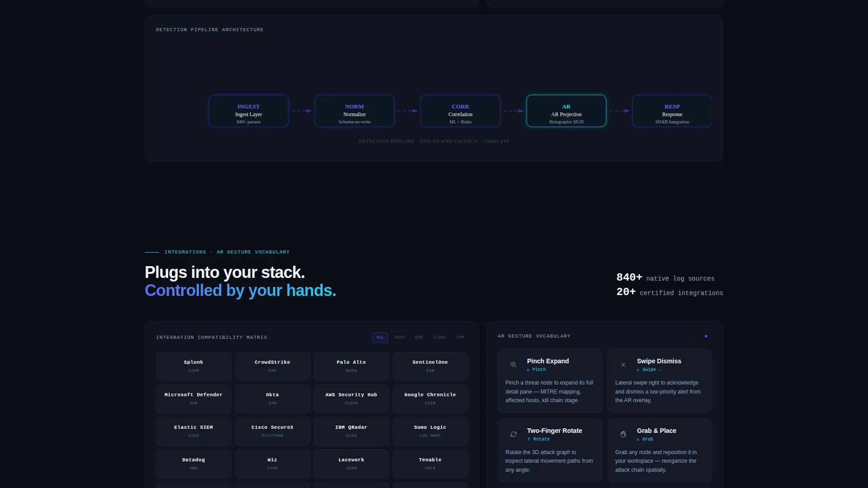Click the Pinch Expand magnifier icon
The width and height of the screenshot is (868, 488).
[514, 365]
